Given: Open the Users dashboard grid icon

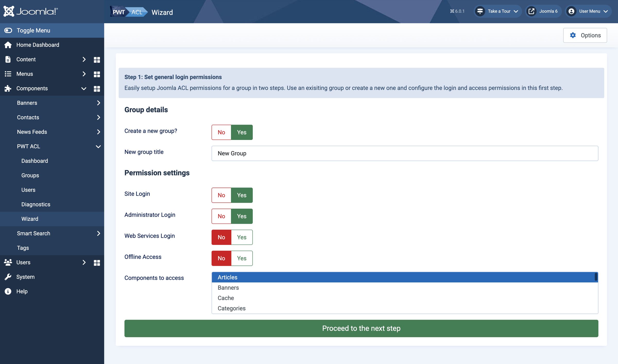Looking at the screenshot, I should coord(97,263).
